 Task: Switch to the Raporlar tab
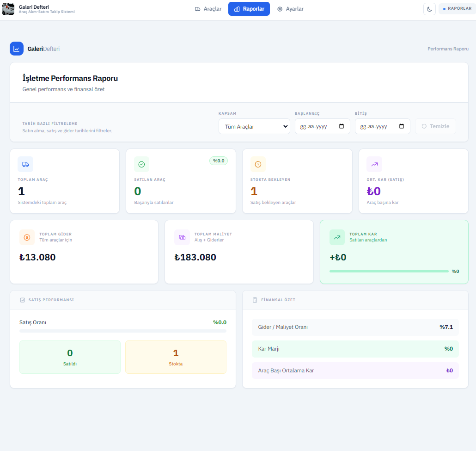point(249,9)
